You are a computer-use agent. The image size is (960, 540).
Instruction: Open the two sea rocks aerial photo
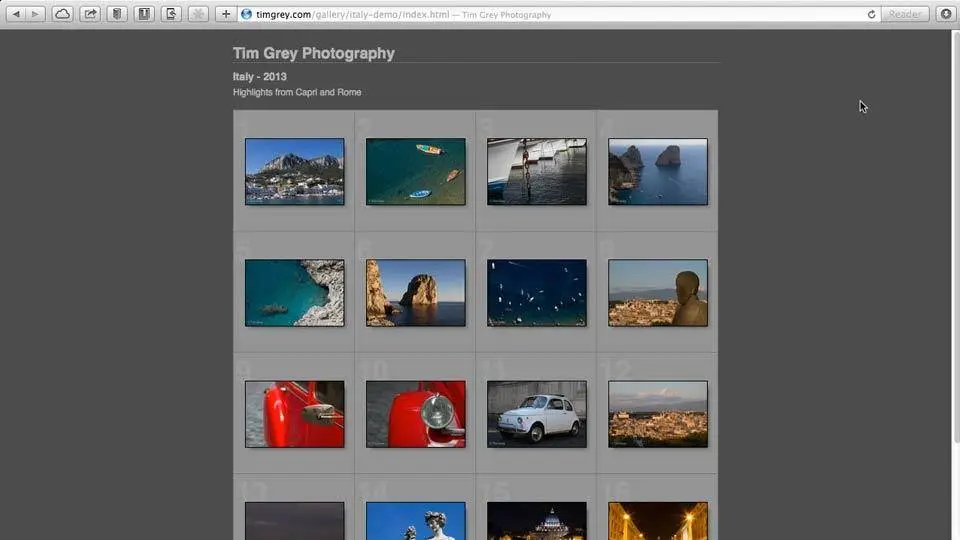click(x=658, y=171)
